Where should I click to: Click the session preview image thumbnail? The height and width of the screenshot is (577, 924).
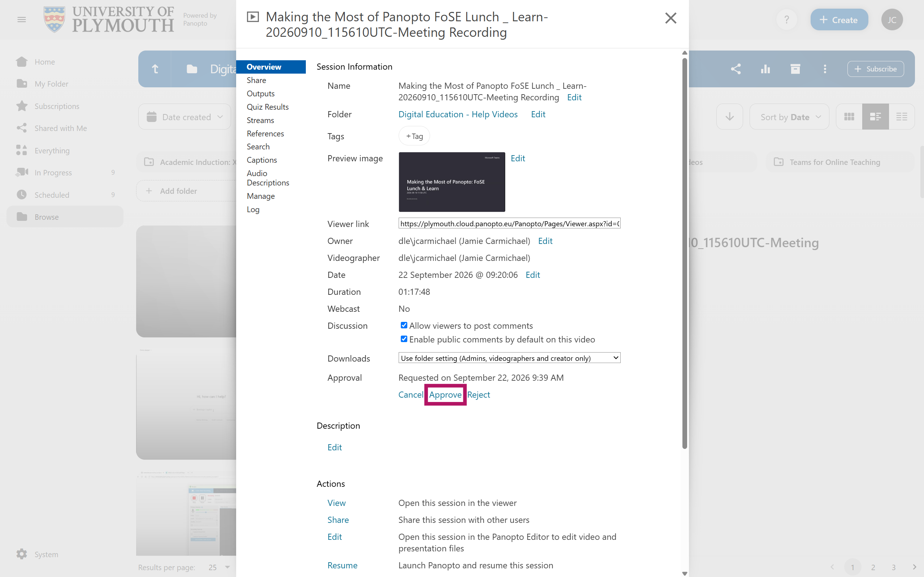click(452, 182)
